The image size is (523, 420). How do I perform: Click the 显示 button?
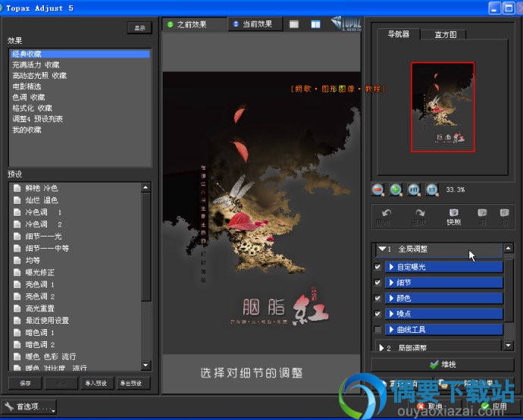click(x=139, y=28)
